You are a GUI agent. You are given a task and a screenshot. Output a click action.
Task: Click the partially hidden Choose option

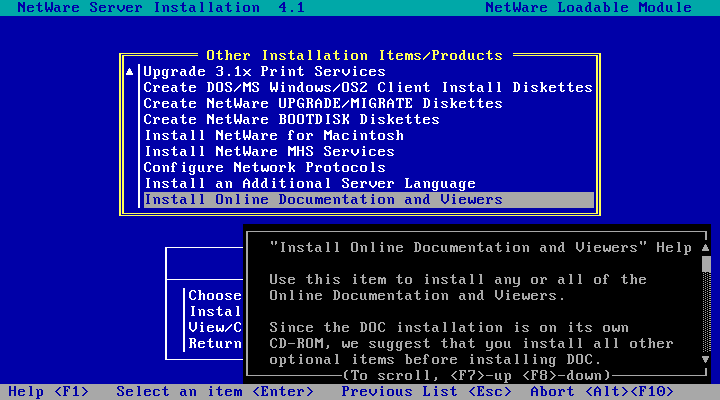215,296
